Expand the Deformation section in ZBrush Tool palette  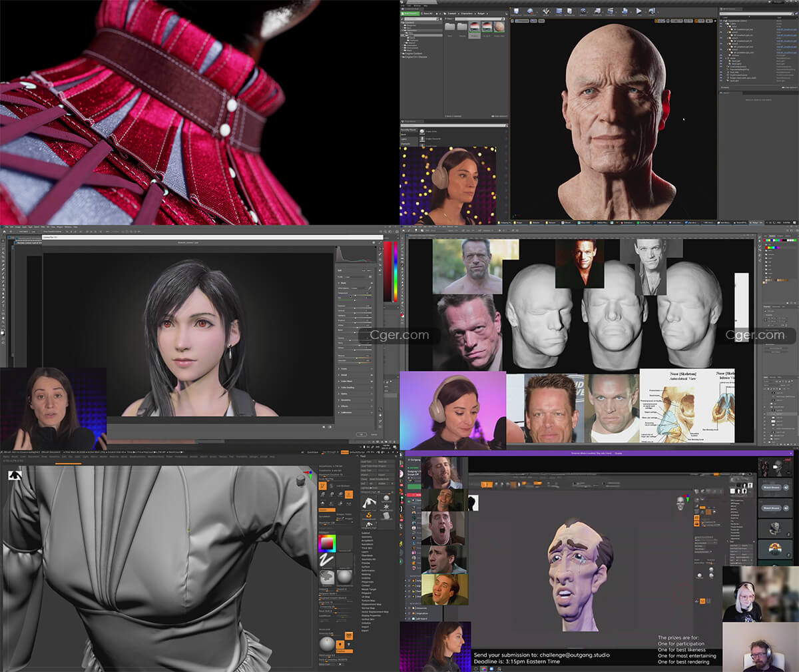(368, 571)
